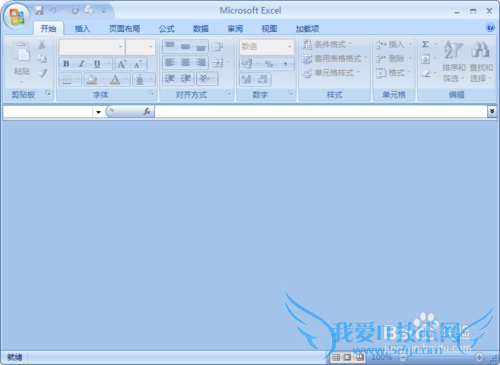Image resolution: width=500 pixels, height=365 pixels.
Task: Click the Decrease Indent icon
Action: coord(170,79)
